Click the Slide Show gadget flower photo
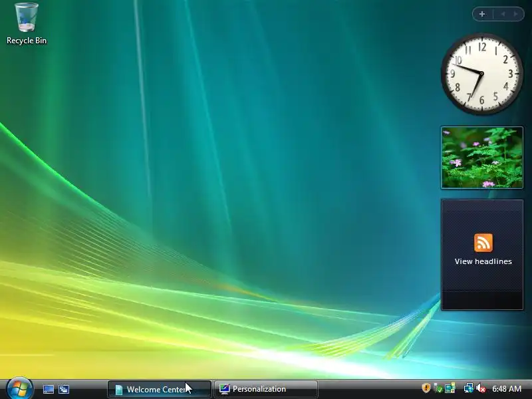 pos(482,158)
